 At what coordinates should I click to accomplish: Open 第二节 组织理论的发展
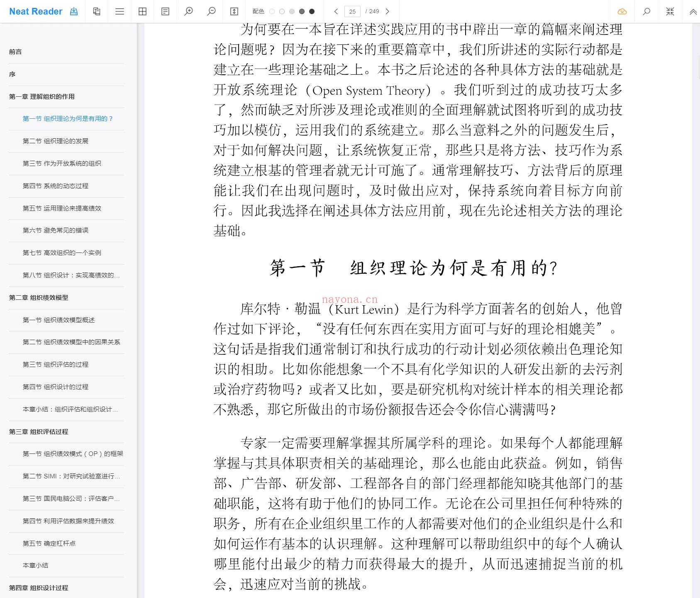click(x=56, y=141)
